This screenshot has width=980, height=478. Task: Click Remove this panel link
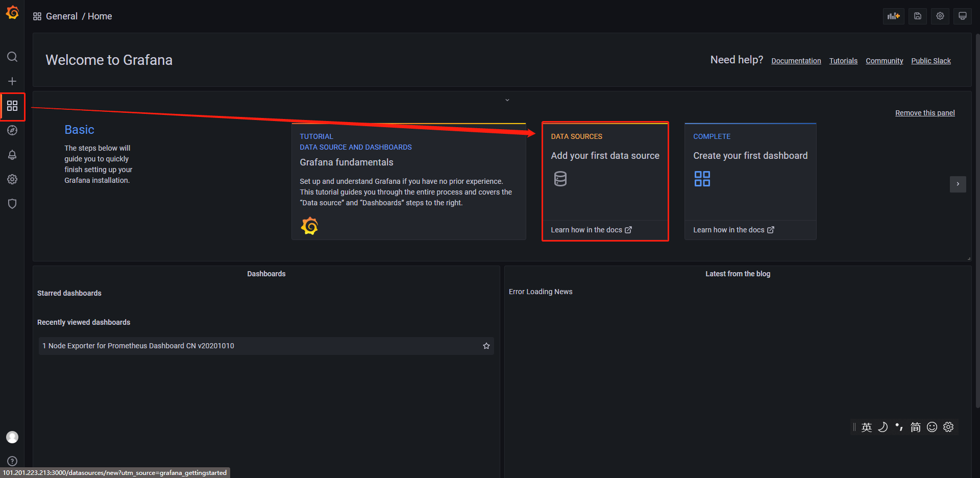point(925,113)
